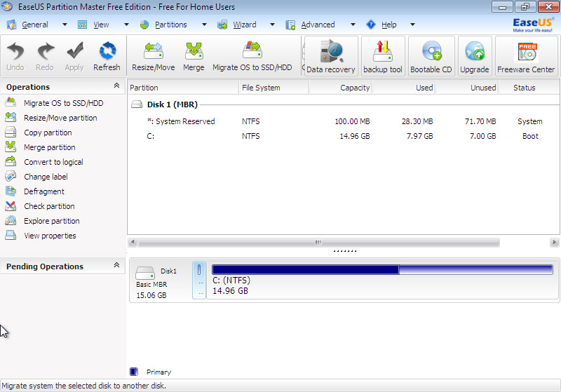Click Change label operation
Image resolution: width=561 pixels, height=392 pixels.
[x=46, y=176]
